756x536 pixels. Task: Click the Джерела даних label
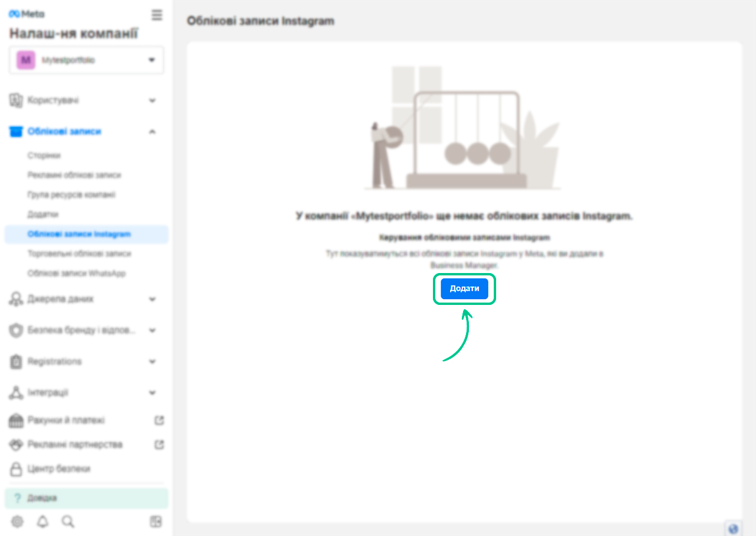coord(60,299)
